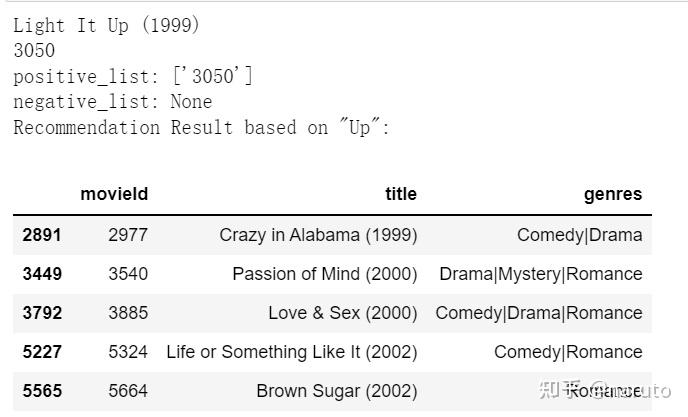The height and width of the screenshot is (417, 688).
Task: Click movieId cell 5664
Action: click(128, 391)
